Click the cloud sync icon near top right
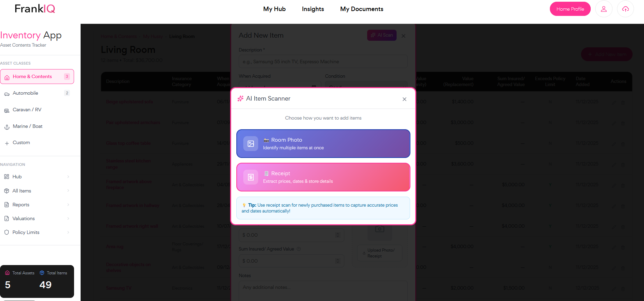Viewport: 644px width, 301px height. coord(625,9)
